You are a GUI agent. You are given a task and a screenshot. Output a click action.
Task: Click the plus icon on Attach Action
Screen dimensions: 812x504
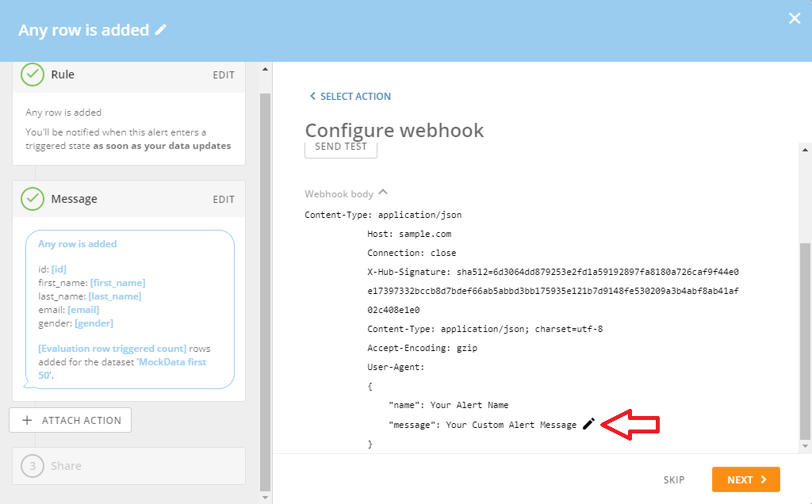pyautogui.click(x=27, y=420)
